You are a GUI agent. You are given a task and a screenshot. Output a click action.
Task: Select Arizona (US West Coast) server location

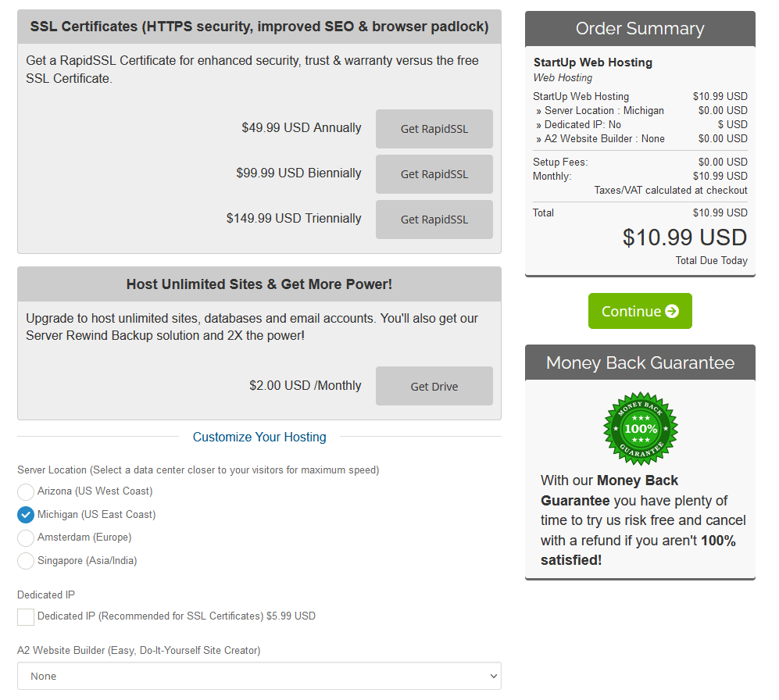coord(26,491)
